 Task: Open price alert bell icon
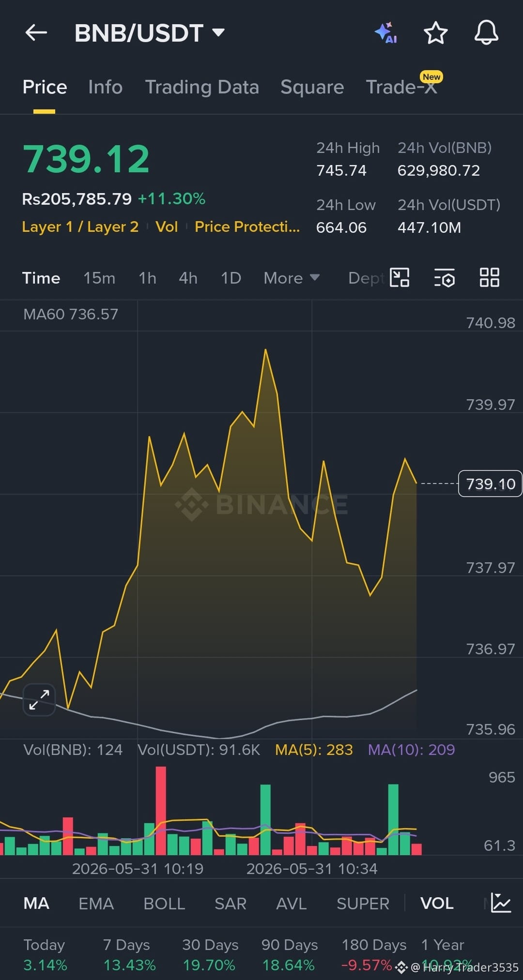486,33
